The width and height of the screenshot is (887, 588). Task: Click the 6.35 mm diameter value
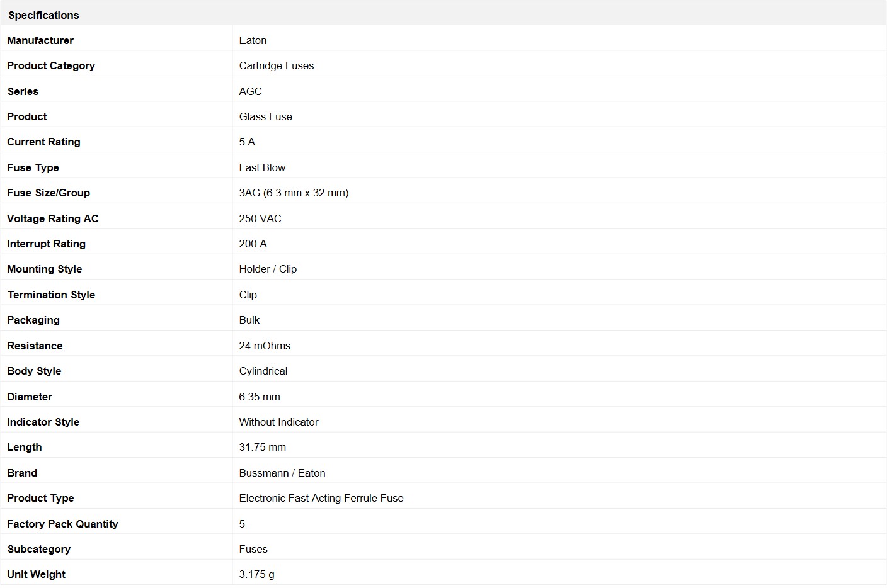(x=260, y=397)
